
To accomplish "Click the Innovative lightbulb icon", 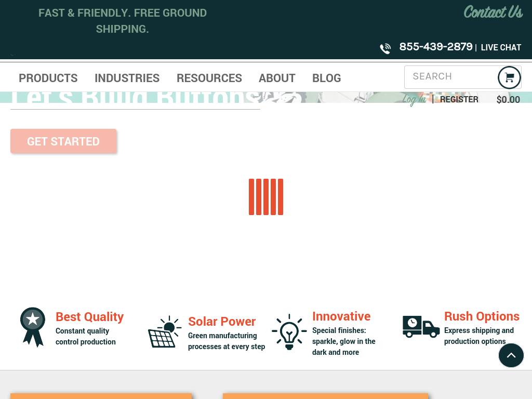I will pos(289,332).
